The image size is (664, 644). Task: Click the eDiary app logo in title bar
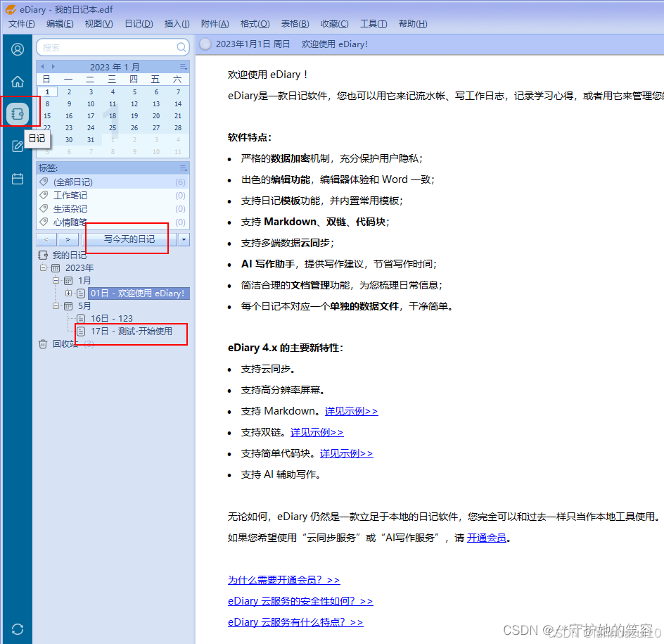click(x=11, y=9)
